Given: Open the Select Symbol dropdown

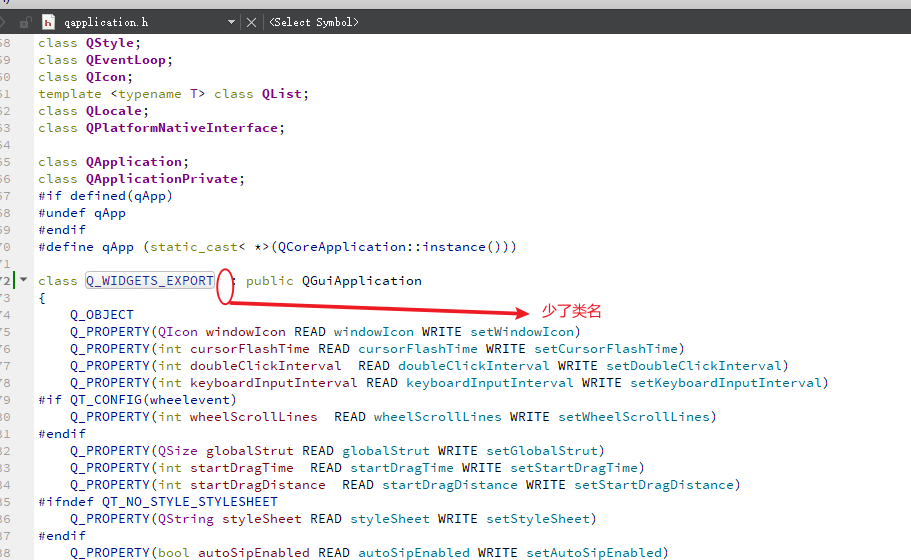Looking at the screenshot, I should [x=314, y=22].
